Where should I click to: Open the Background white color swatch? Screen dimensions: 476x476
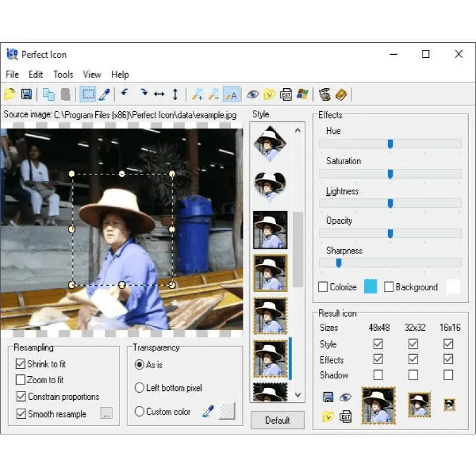(x=453, y=287)
